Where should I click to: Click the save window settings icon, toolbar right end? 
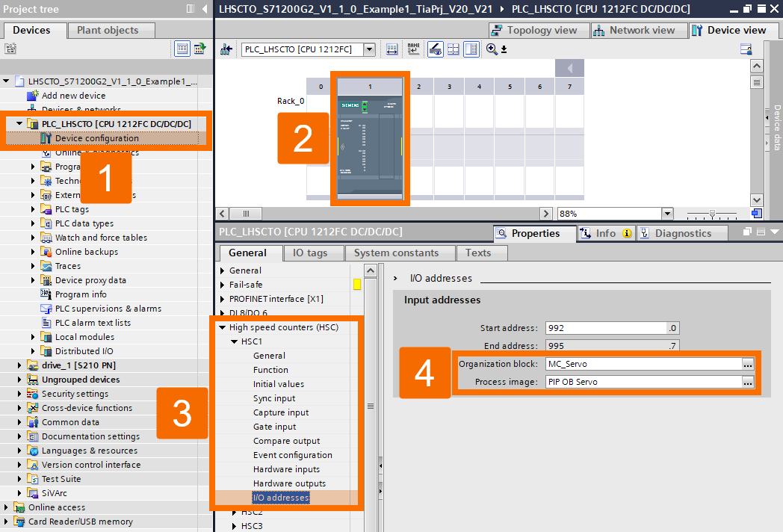coord(746,49)
